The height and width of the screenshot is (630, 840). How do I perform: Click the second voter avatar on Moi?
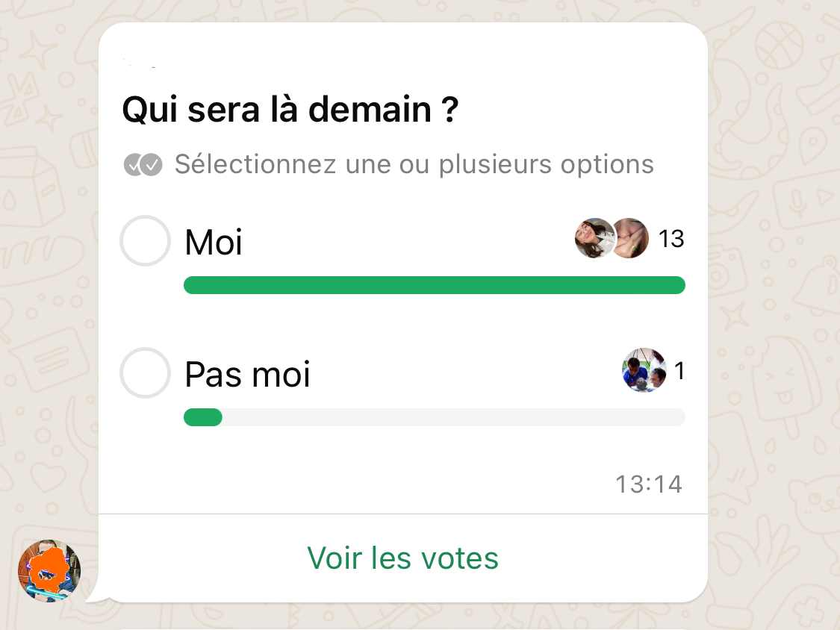(x=632, y=238)
